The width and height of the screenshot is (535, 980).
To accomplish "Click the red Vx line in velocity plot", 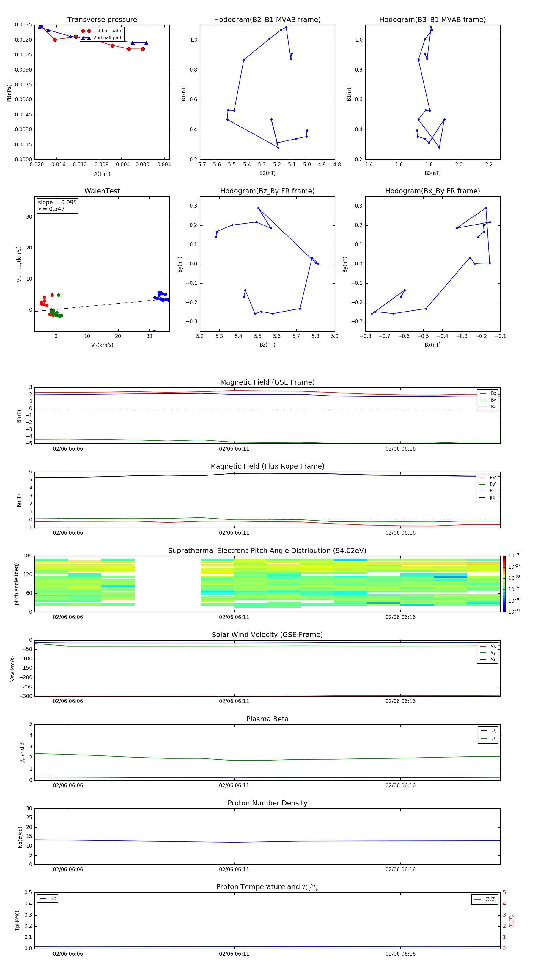I will click(x=267, y=696).
